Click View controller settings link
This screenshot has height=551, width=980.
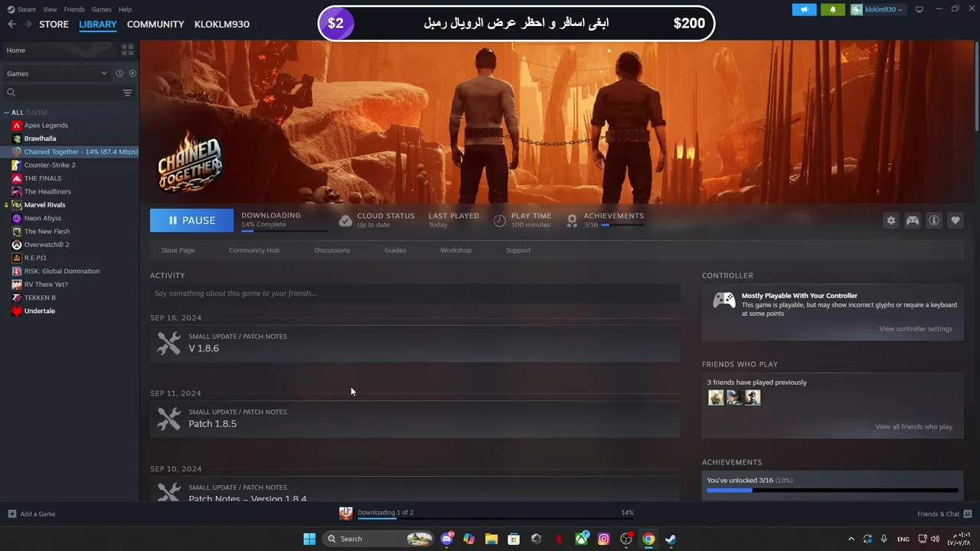[x=916, y=329]
